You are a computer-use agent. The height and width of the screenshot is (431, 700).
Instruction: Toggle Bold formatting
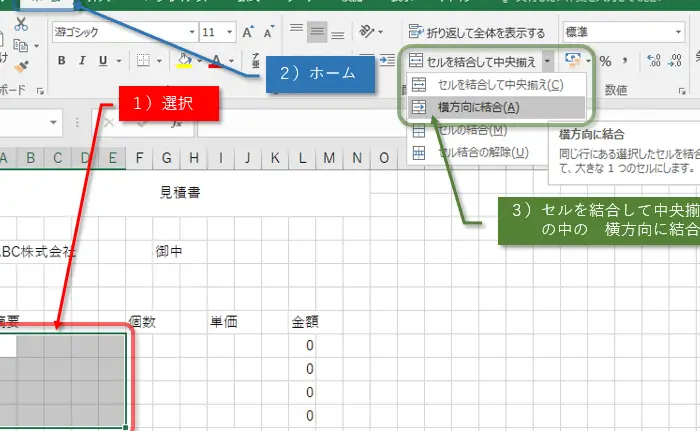(62, 61)
